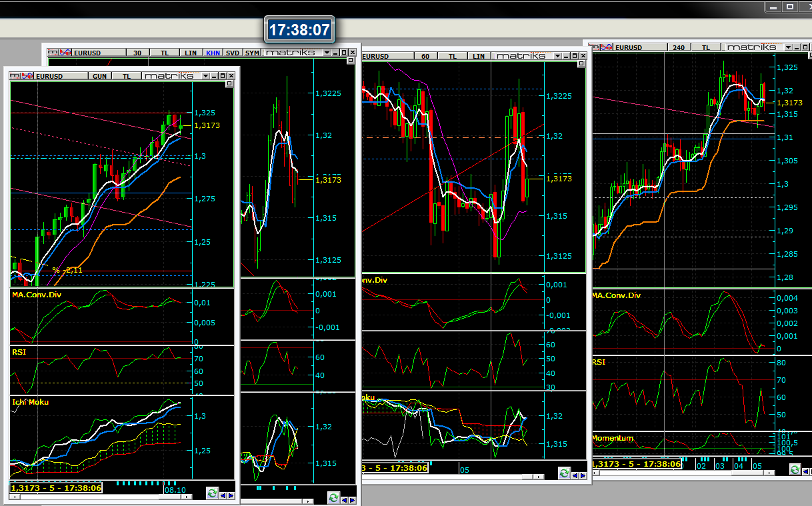Click the chart-wave icon in the 240 window
812x506 pixels.
click(607, 47)
